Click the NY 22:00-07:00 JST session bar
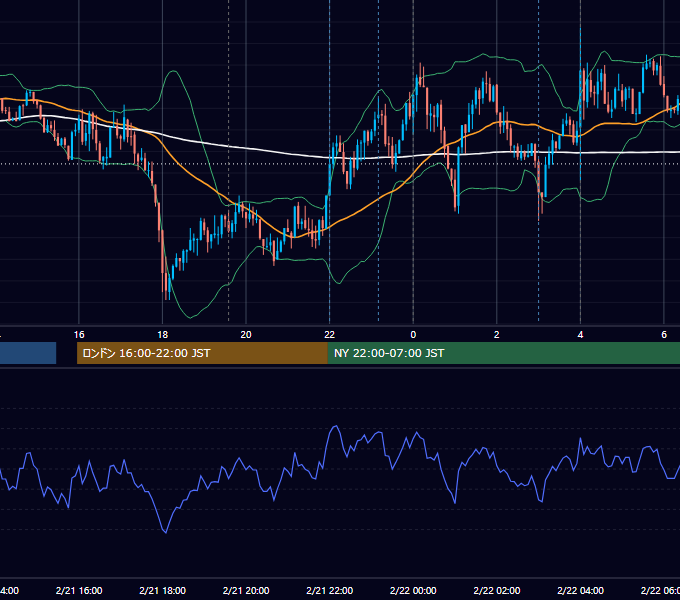This screenshot has height=600, width=680. 503,353
